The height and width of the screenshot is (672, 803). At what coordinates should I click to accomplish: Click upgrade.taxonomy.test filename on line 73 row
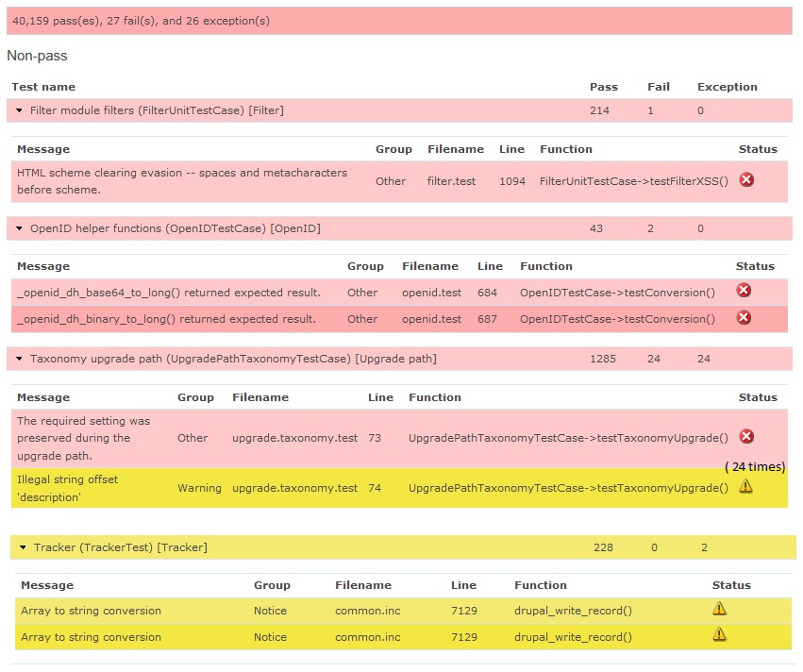pyautogui.click(x=294, y=438)
